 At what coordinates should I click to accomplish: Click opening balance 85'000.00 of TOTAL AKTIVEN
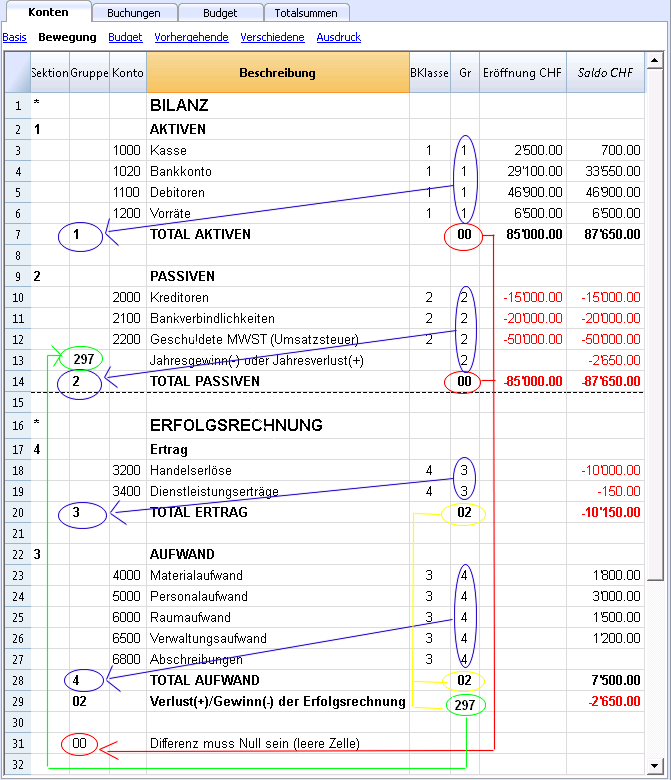click(x=523, y=234)
